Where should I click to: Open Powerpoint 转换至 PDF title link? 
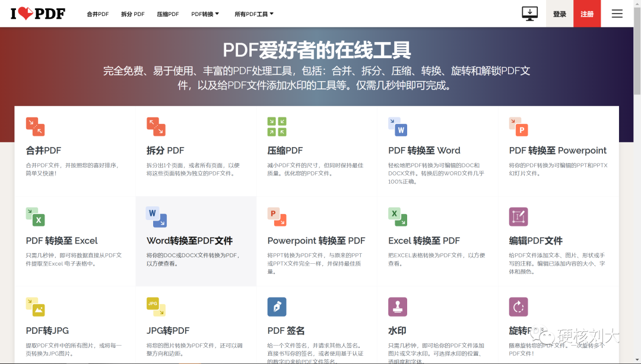316,241
